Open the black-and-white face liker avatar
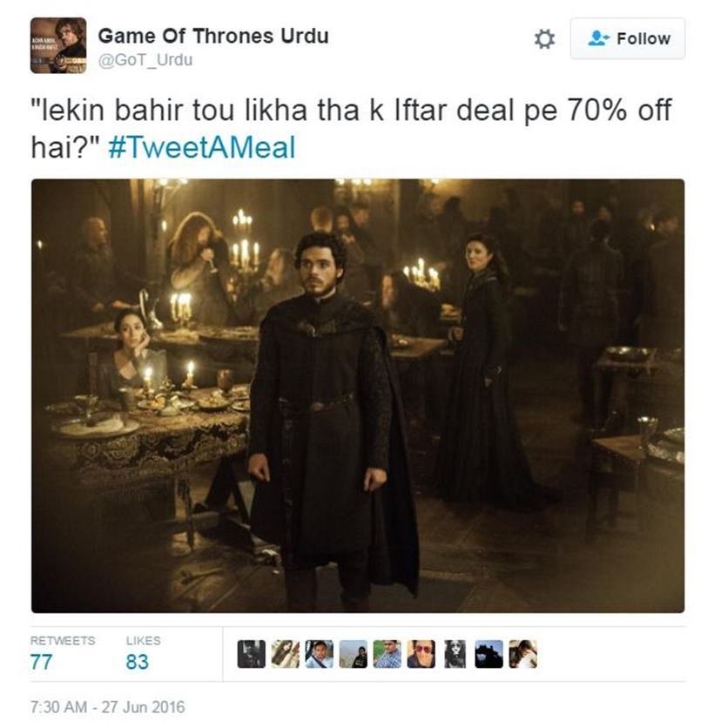This screenshot has width=714, height=728. tap(455, 654)
